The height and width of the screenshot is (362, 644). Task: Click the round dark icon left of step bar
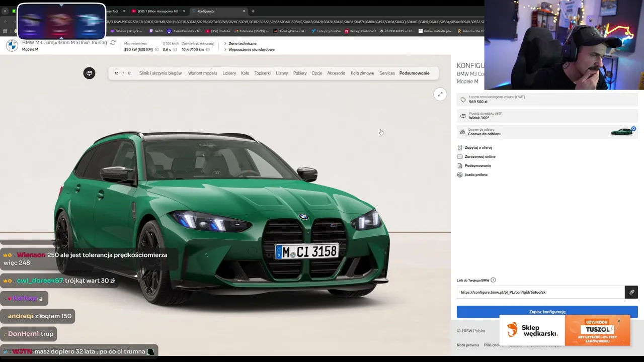(x=89, y=73)
